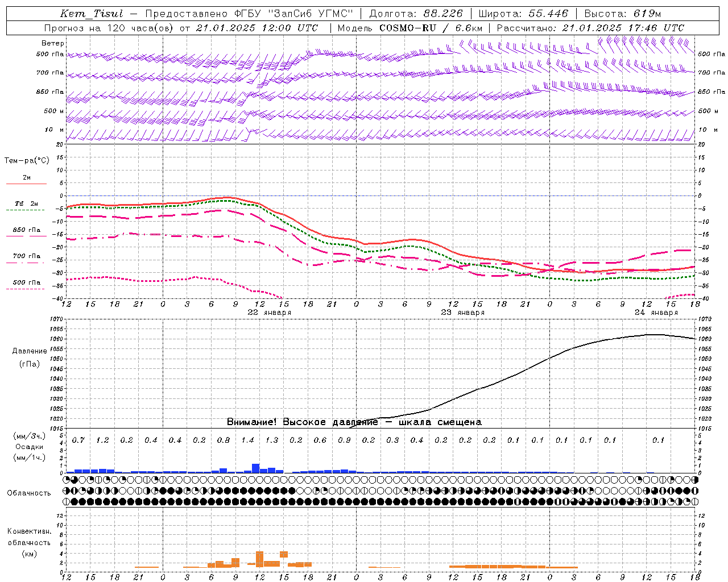Image resolution: width=728 pixels, height=582 pixels.
Task: Click the latitude value 'Широта: 55.446'
Action: (523, 14)
